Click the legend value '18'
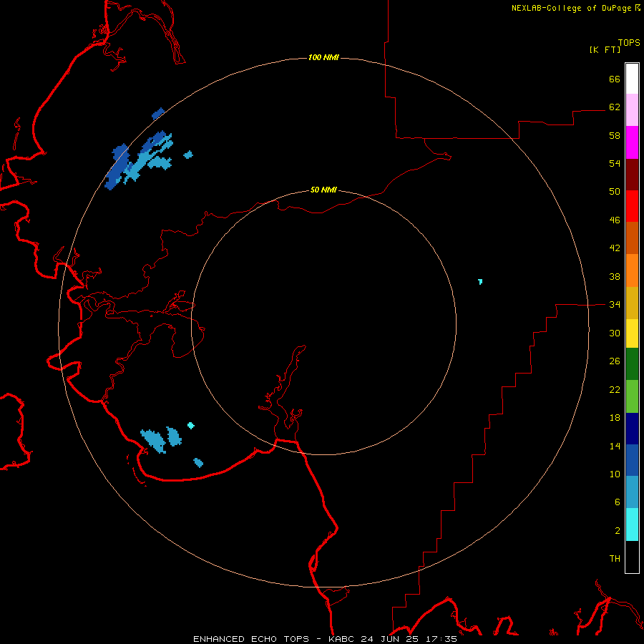 point(615,417)
